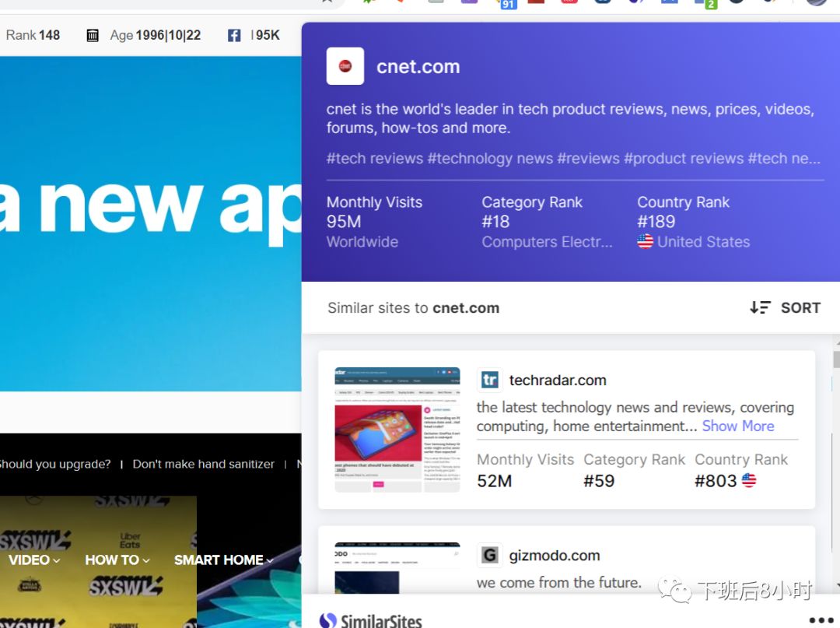Click the 'a new ap' hero banner on cnet page

pos(151,223)
